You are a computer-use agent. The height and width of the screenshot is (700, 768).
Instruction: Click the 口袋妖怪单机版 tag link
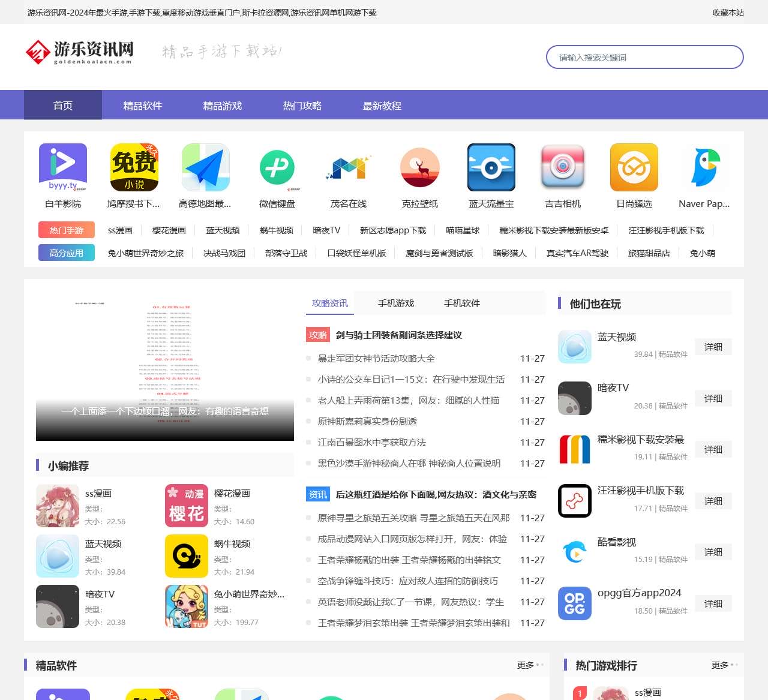pos(356,253)
